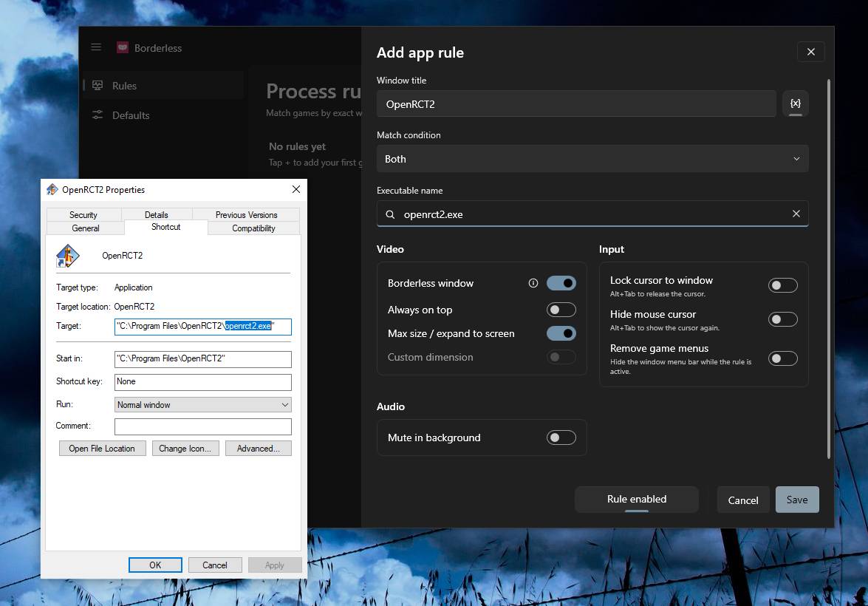The height and width of the screenshot is (606, 868).
Task: Click the Borderless app logo icon
Action: point(123,47)
